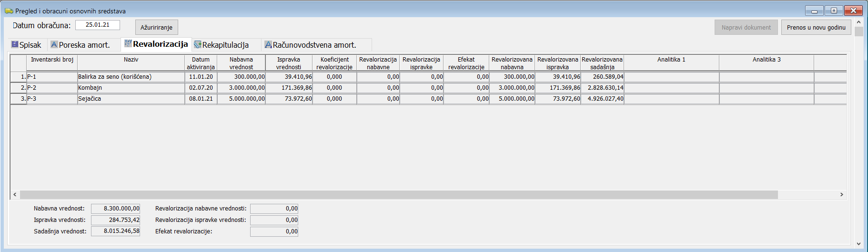Click vertical scrollbar up arrow
868x252 pixels.
click(858, 22)
